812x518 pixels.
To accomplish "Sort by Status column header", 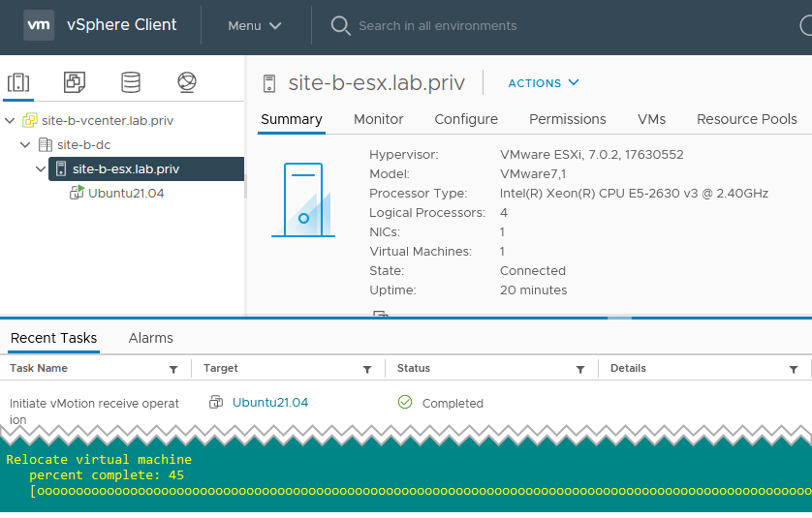I will click(414, 369).
